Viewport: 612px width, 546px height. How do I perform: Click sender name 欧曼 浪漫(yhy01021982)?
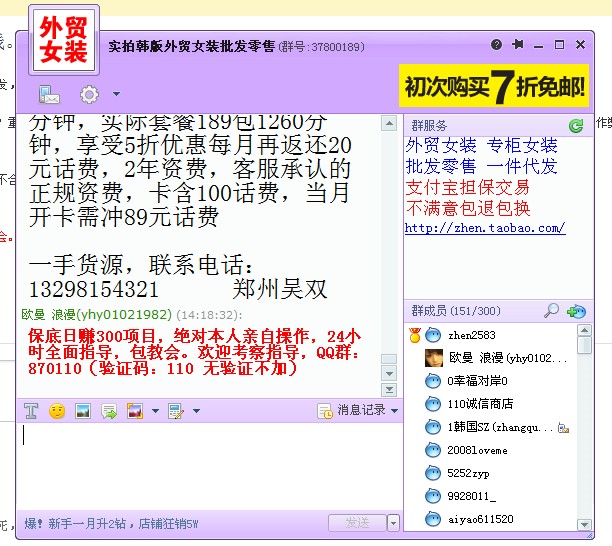[96, 314]
